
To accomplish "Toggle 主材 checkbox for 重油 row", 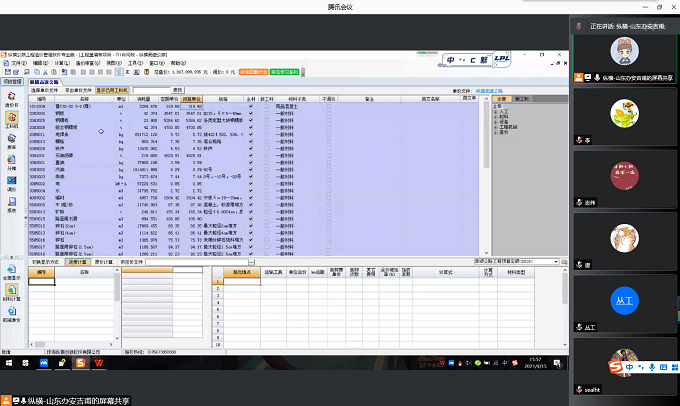I will coord(251,163).
